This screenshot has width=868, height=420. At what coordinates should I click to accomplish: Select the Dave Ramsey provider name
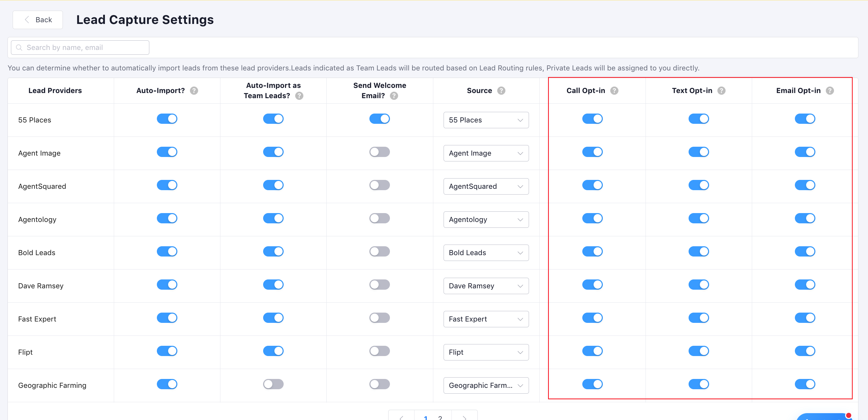point(41,286)
